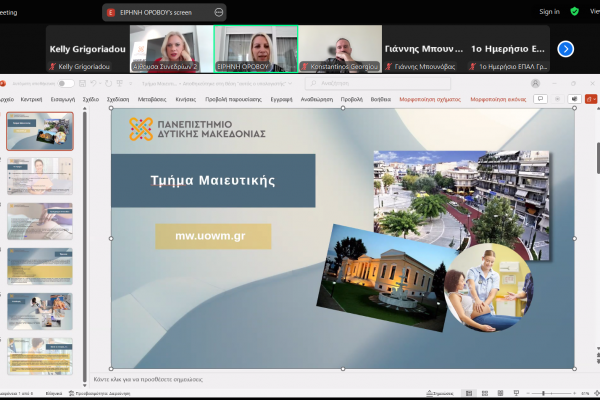
Task: Switch to Reading view icon
Action: pyautogui.click(x=500, y=393)
